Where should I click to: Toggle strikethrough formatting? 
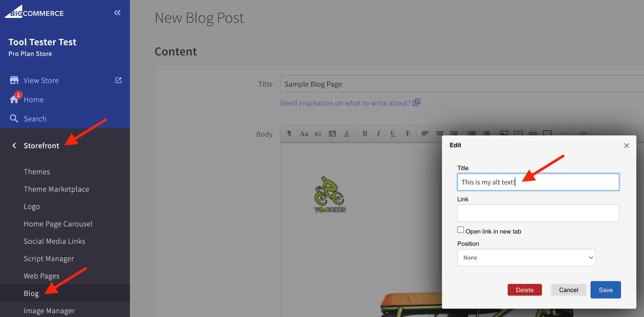[407, 134]
